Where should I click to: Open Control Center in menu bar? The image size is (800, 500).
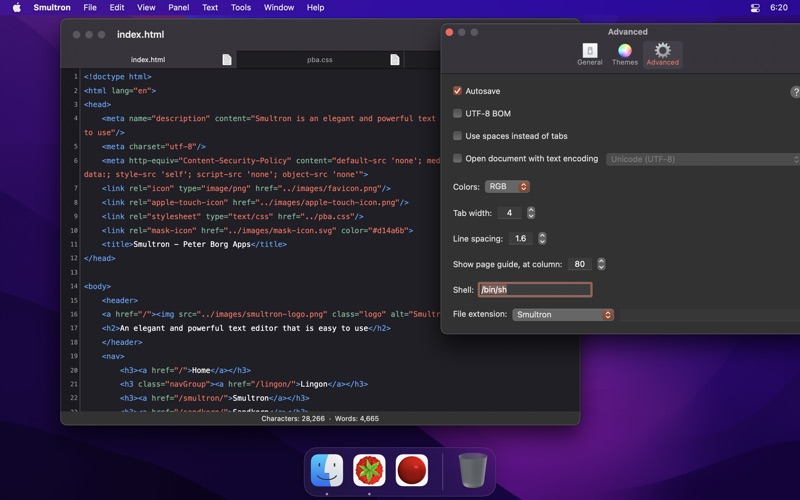tap(755, 8)
